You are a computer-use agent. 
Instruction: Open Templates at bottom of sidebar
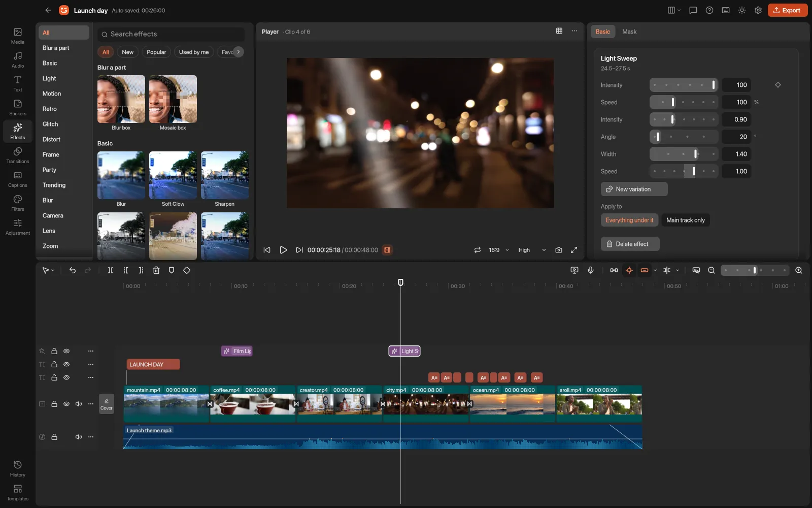(18, 492)
